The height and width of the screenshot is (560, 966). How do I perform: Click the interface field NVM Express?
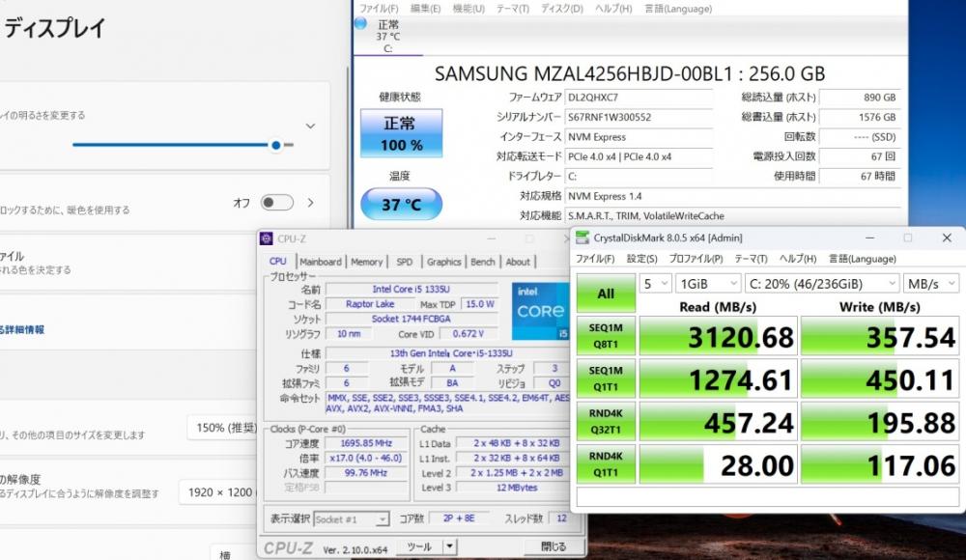(x=639, y=137)
